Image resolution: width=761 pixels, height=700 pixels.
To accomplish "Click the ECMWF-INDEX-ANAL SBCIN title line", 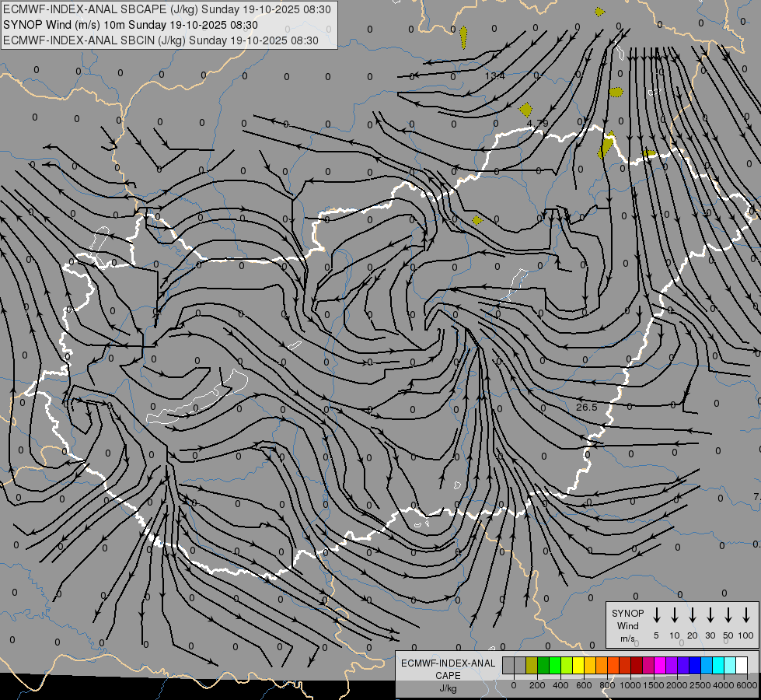I will 161,40.
